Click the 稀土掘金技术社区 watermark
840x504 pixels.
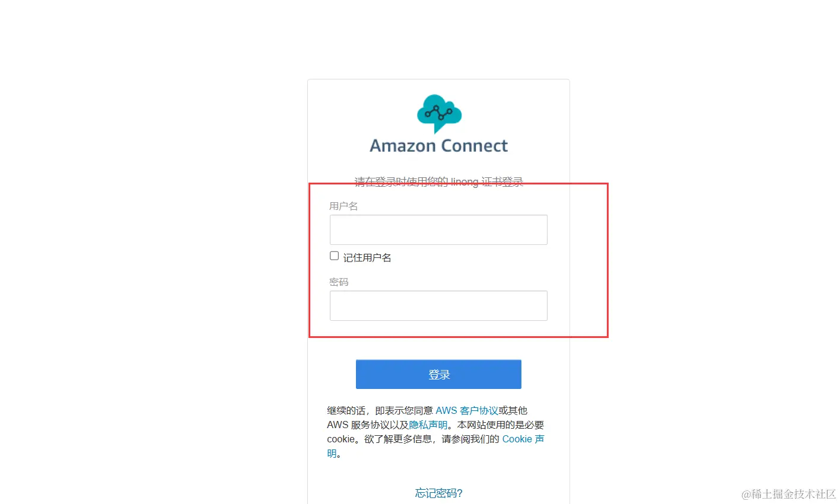[x=788, y=494]
